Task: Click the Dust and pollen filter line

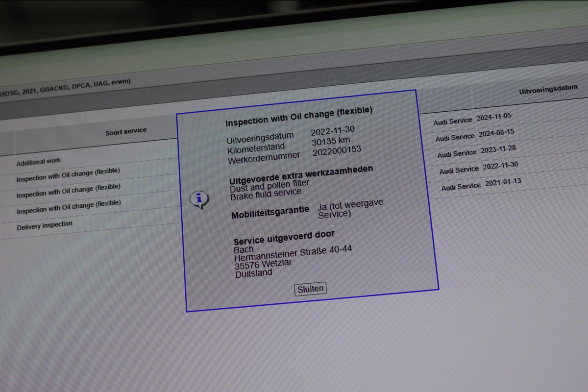Action: click(x=269, y=185)
